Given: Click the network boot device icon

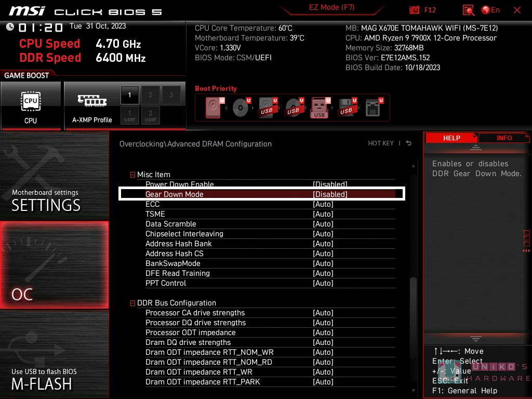Looking at the screenshot, I should (374, 107).
